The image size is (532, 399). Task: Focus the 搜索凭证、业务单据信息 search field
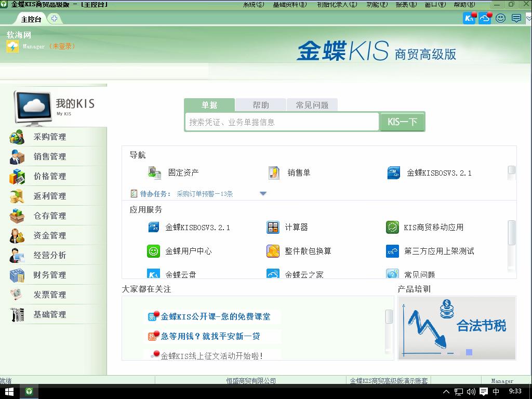click(x=282, y=122)
